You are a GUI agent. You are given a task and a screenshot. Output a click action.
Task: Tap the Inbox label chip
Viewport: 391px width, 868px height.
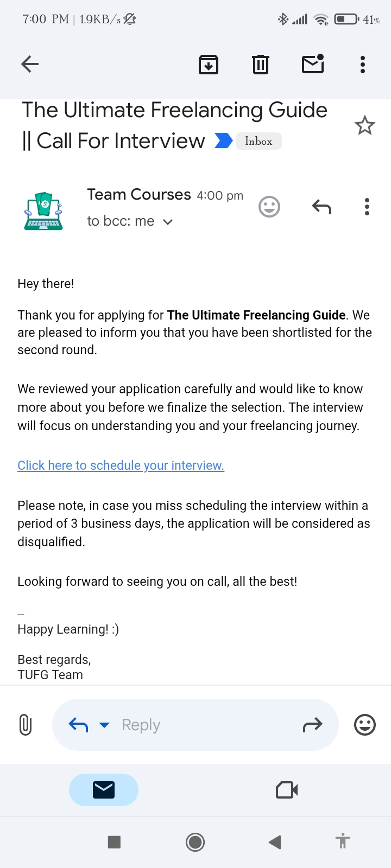(x=258, y=141)
